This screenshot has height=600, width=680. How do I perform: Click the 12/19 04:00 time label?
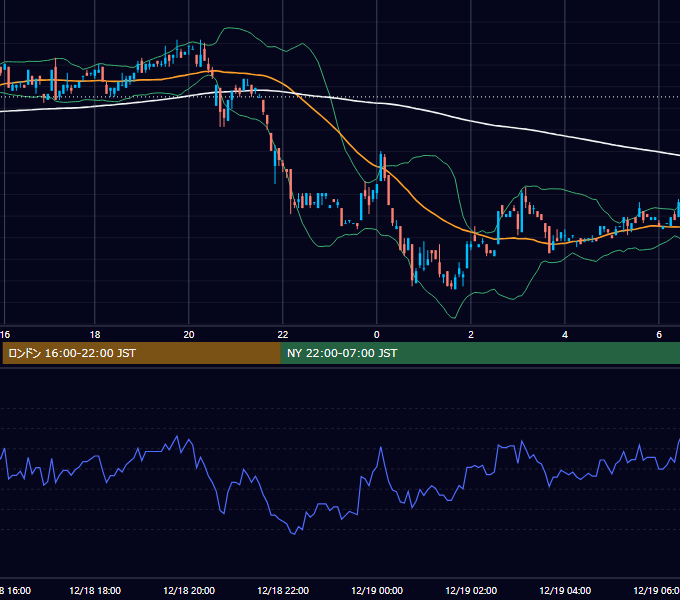point(565,591)
